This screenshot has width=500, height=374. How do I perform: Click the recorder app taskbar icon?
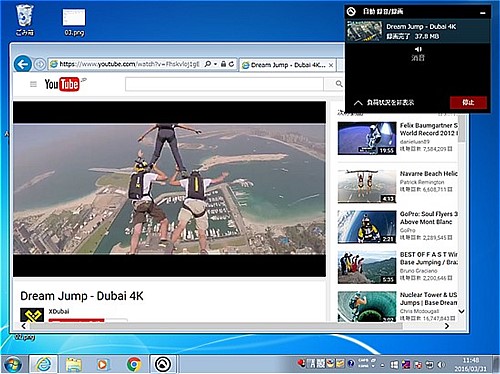point(163,364)
